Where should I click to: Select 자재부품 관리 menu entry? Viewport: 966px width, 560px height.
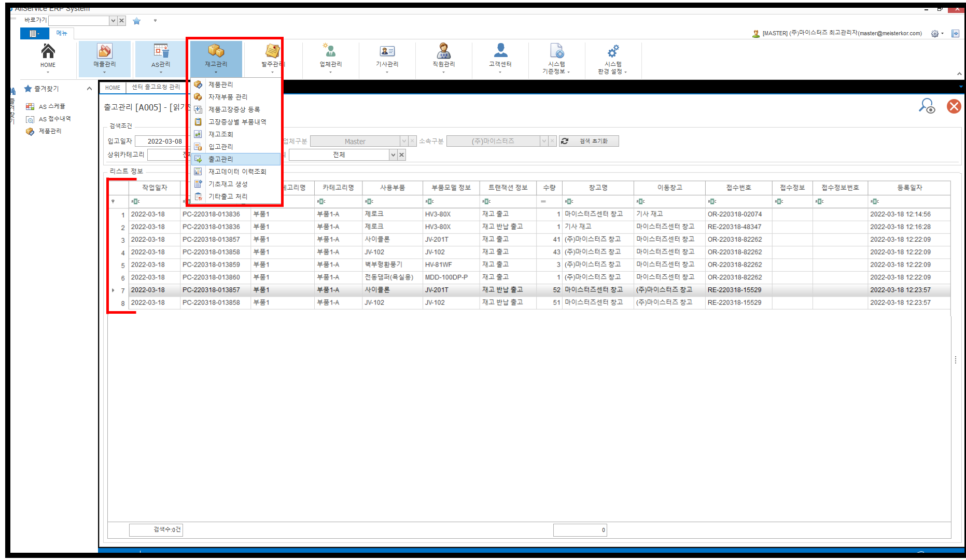(x=236, y=97)
